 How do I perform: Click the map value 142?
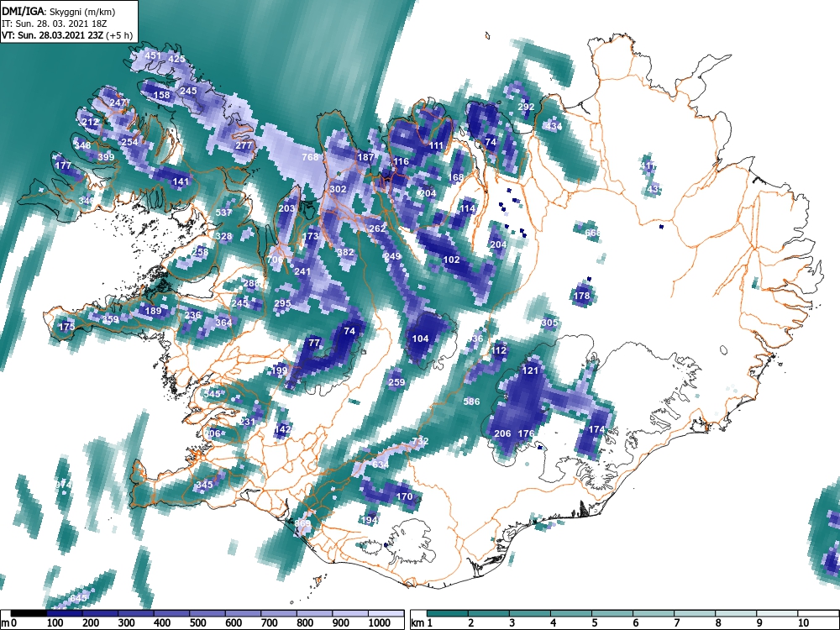tap(282, 429)
